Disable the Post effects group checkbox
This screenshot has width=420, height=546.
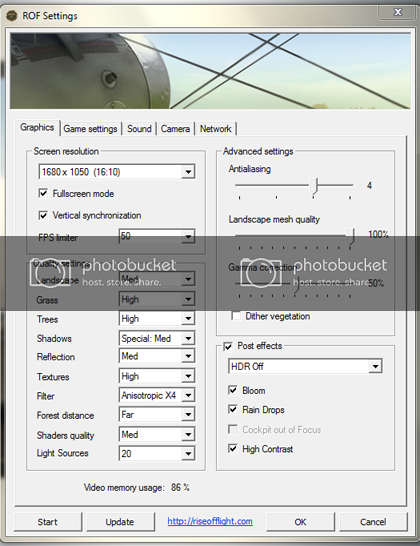tap(228, 346)
